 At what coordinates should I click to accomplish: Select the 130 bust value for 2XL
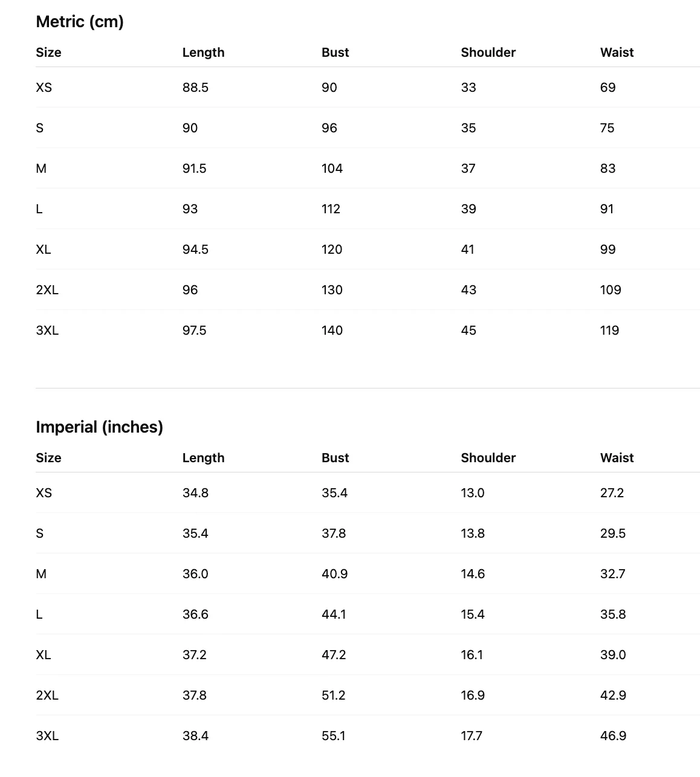[332, 290]
